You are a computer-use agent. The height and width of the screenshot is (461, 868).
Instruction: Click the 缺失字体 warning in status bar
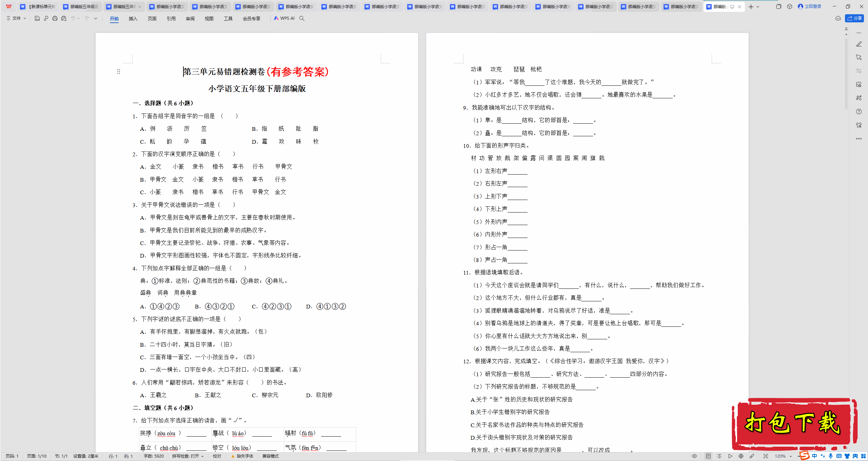[x=242, y=456]
